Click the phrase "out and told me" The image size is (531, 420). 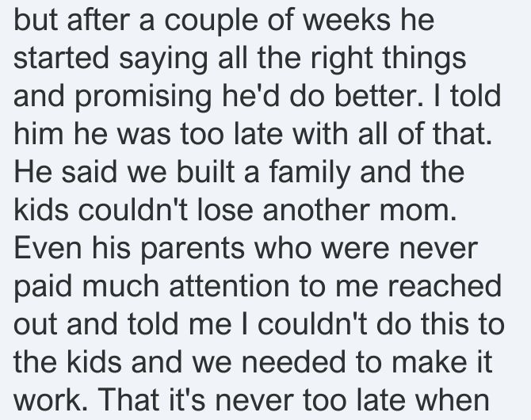[123, 323]
